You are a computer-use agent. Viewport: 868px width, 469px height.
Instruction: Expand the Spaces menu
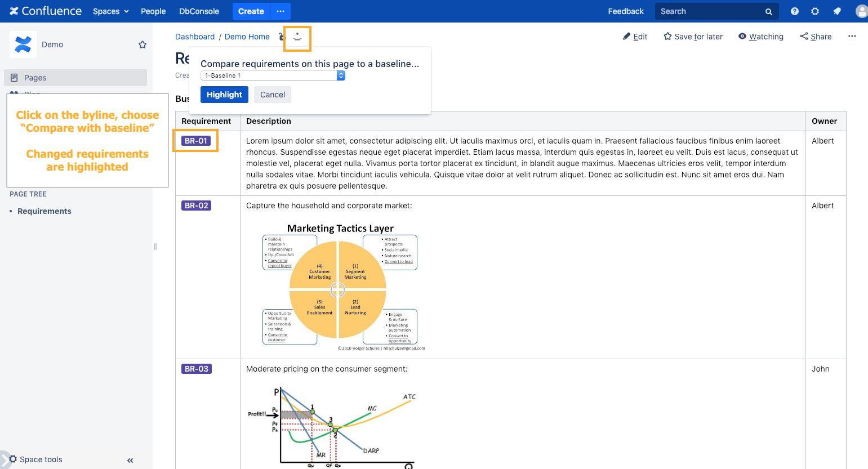pos(111,11)
